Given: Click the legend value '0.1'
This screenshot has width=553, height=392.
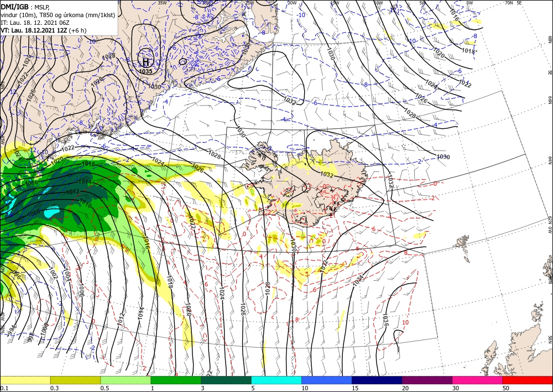Looking at the screenshot, I should (3, 388).
